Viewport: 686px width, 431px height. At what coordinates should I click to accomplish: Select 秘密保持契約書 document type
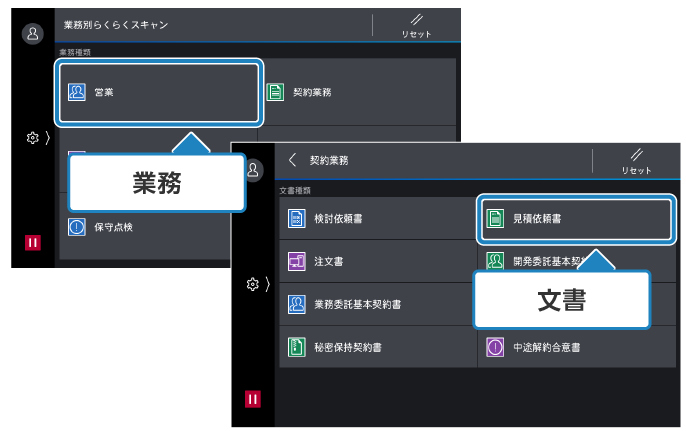tap(378, 347)
